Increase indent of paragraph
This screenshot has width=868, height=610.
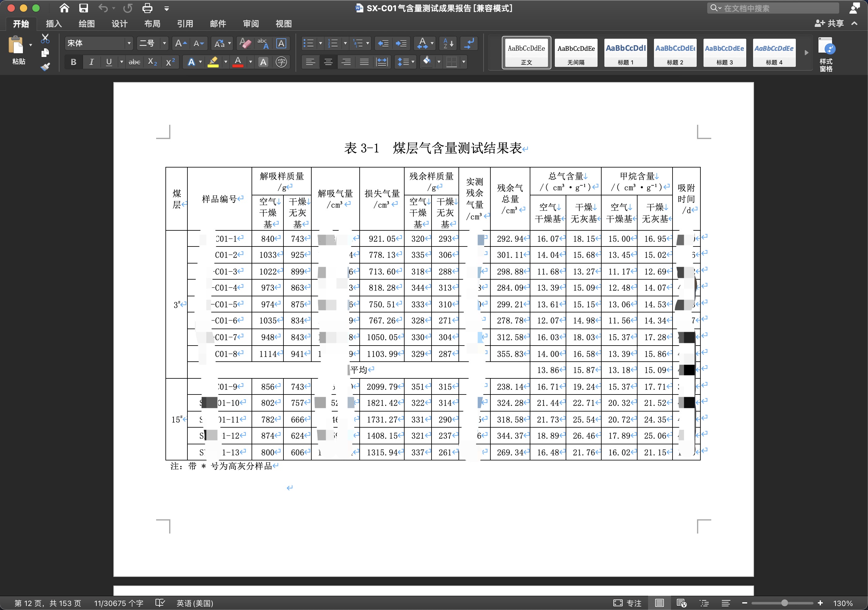point(401,43)
